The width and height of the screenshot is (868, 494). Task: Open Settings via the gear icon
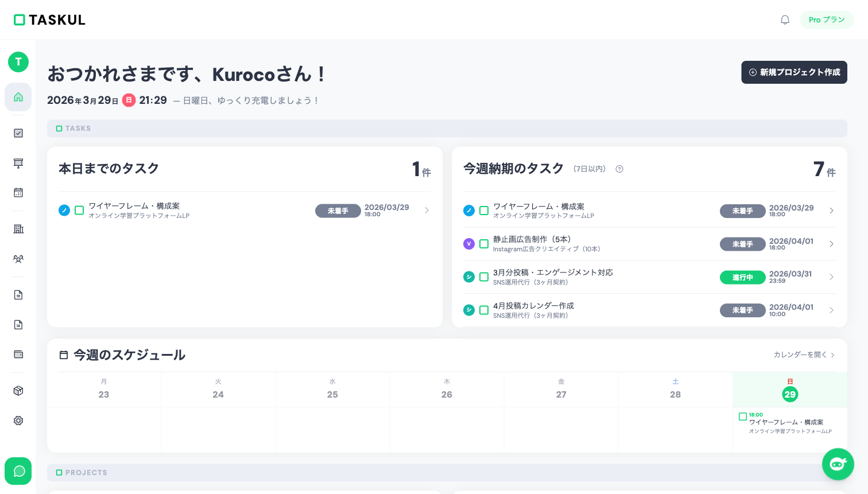(x=18, y=421)
